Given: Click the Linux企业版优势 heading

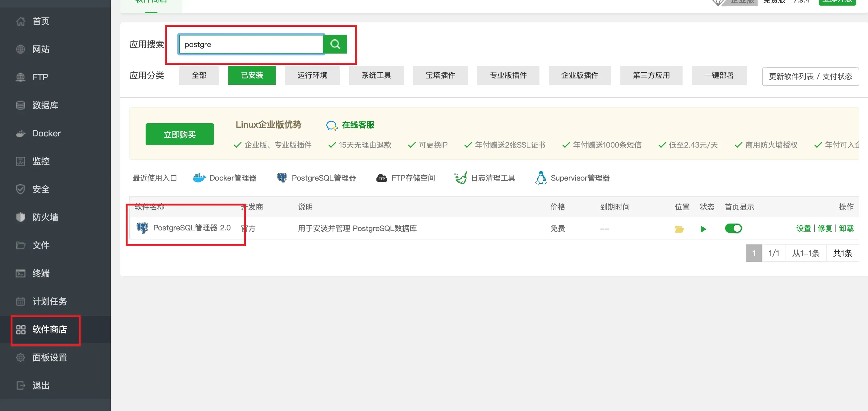Looking at the screenshot, I should point(268,125).
